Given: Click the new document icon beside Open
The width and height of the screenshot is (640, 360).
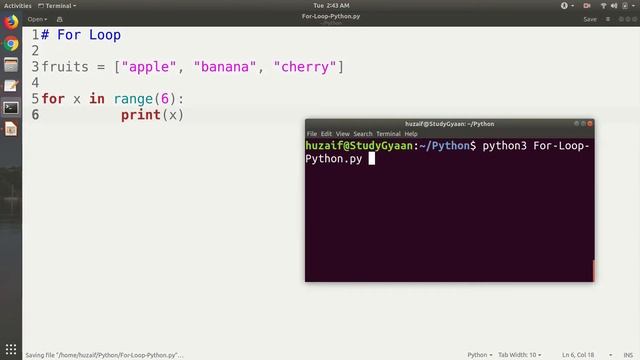Looking at the screenshot, I should point(60,19).
